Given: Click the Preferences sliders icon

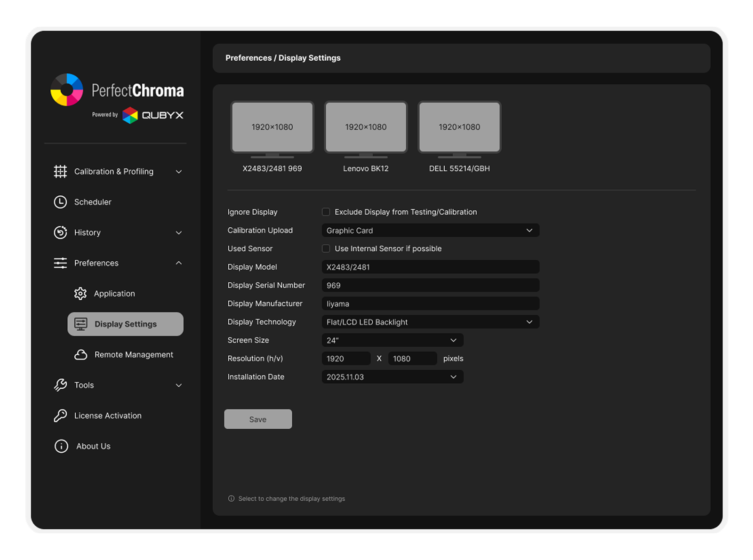Looking at the screenshot, I should click(61, 263).
